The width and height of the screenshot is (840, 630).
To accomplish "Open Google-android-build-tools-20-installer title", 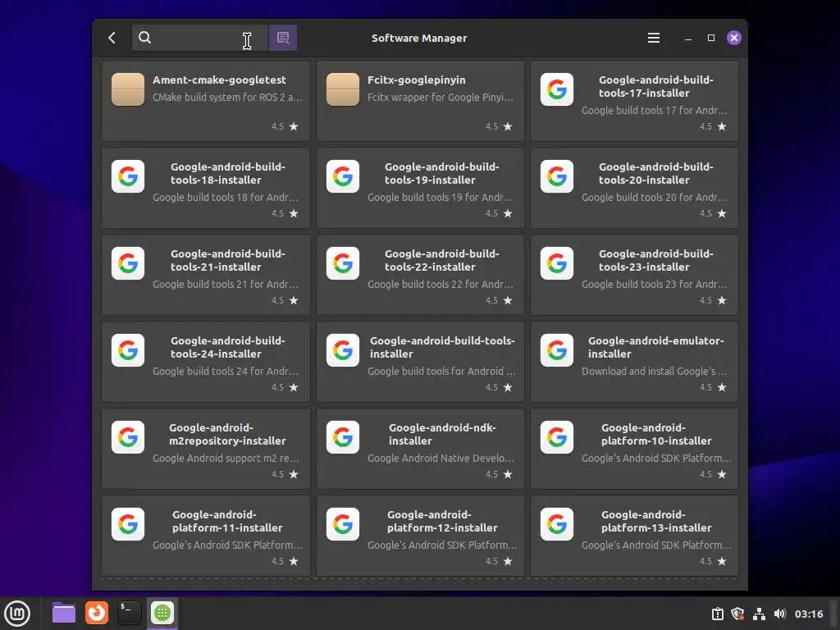I will click(x=655, y=173).
